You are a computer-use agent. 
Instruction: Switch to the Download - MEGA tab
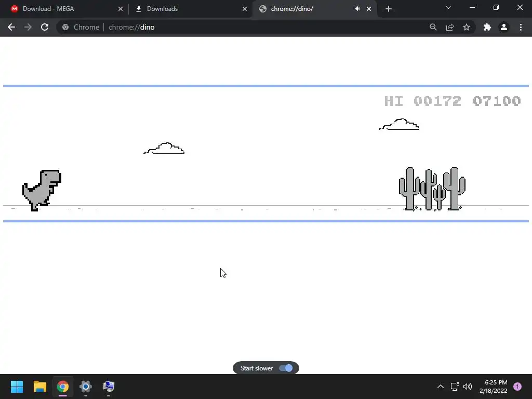66,9
